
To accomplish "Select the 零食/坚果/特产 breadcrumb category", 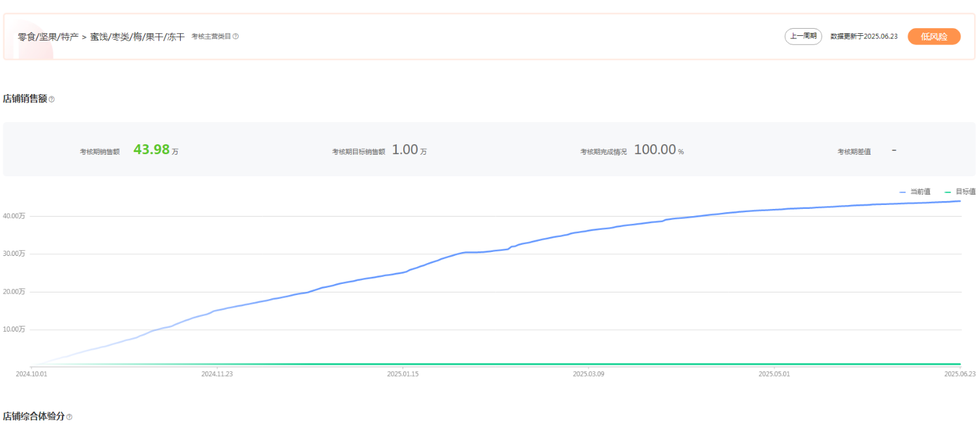I will [x=48, y=37].
